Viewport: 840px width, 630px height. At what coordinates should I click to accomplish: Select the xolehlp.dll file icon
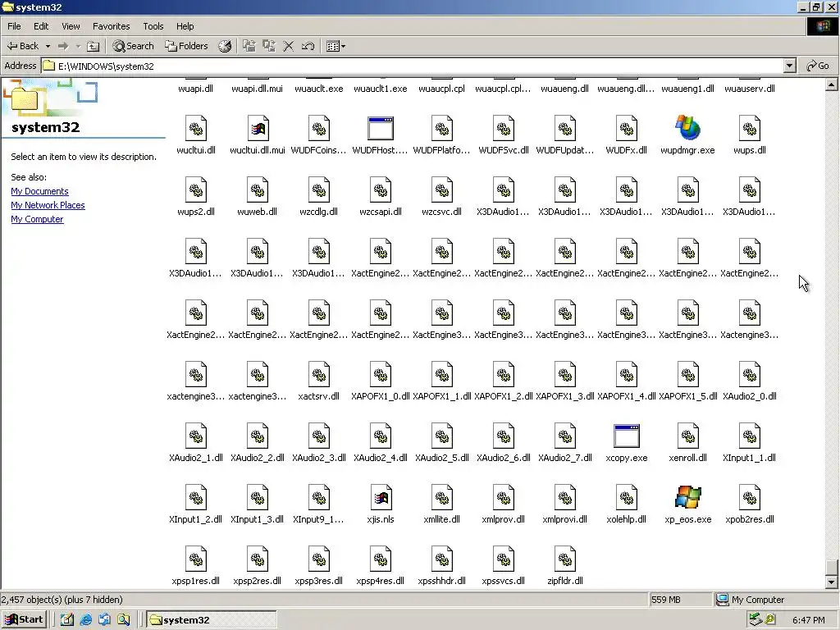click(626, 498)
